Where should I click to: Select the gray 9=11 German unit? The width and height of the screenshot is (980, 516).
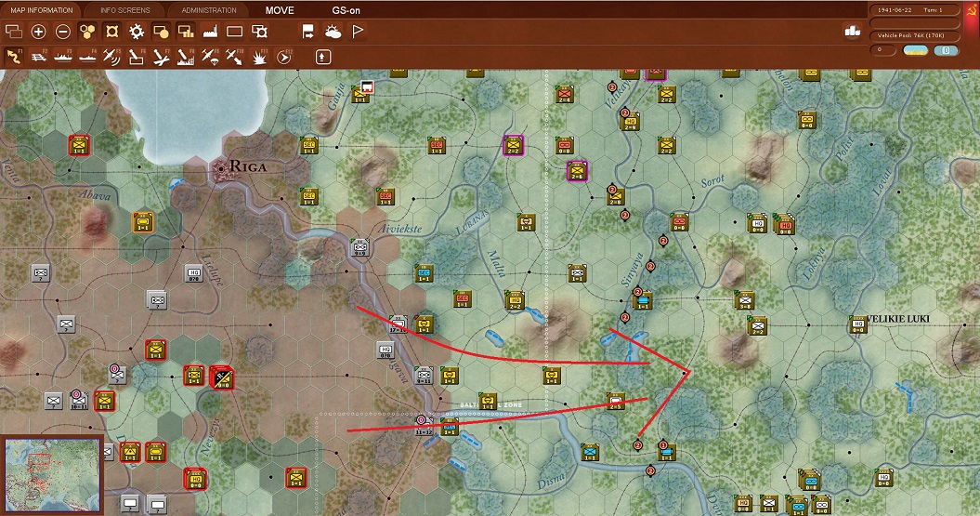point(424,376)
